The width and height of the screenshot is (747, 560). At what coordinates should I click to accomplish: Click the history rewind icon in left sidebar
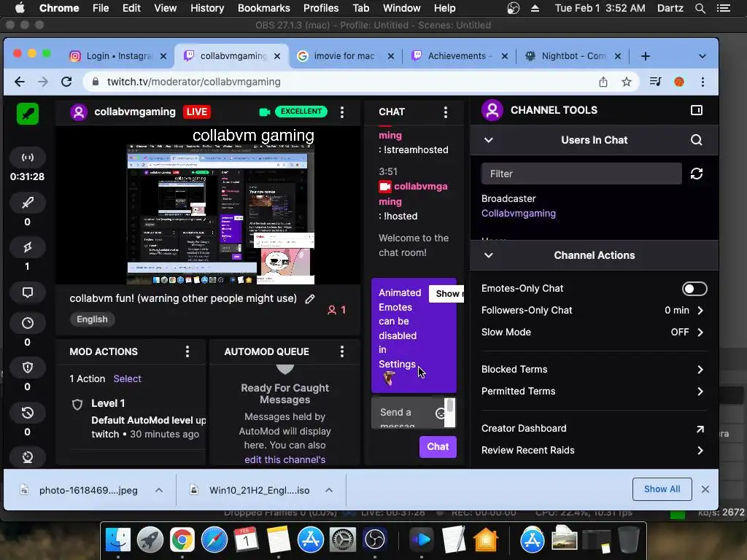pyautogui.click(x=28, y=413)
